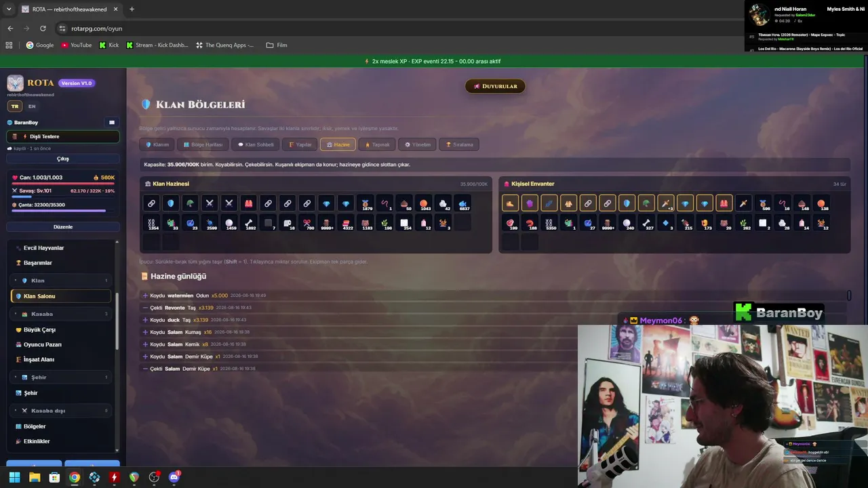Open the Yapılar tab
This screenshot has height=488, width=868.
[300, 144]
